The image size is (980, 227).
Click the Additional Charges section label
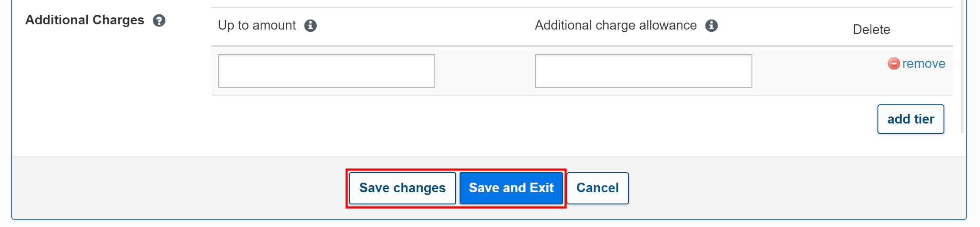tap(85, 20)
